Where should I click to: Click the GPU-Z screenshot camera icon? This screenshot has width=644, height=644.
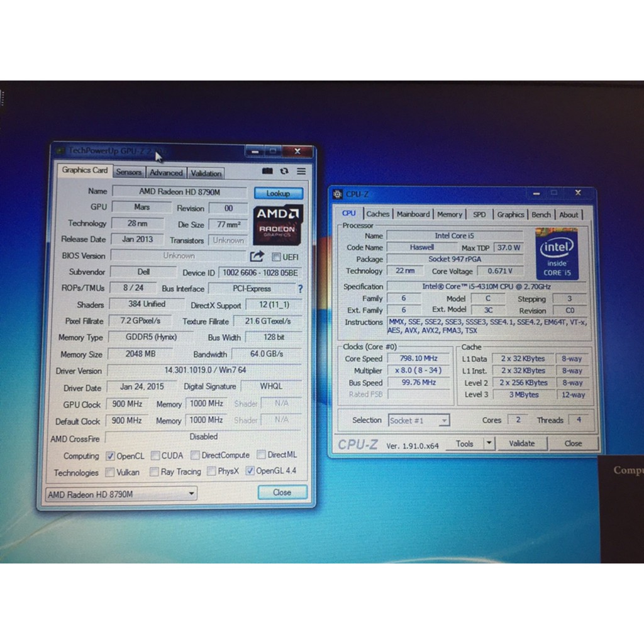tap(267, 171)
